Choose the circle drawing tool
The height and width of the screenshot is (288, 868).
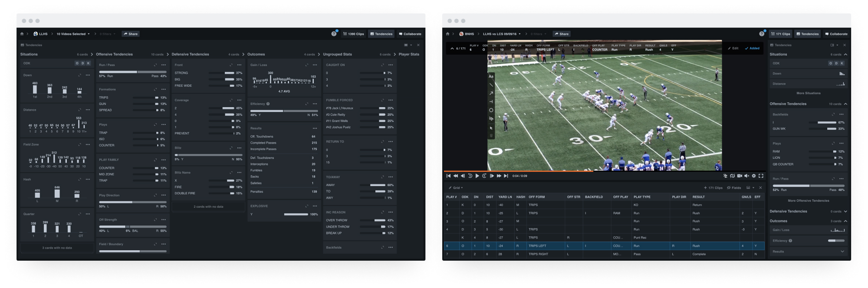(491, 110)
